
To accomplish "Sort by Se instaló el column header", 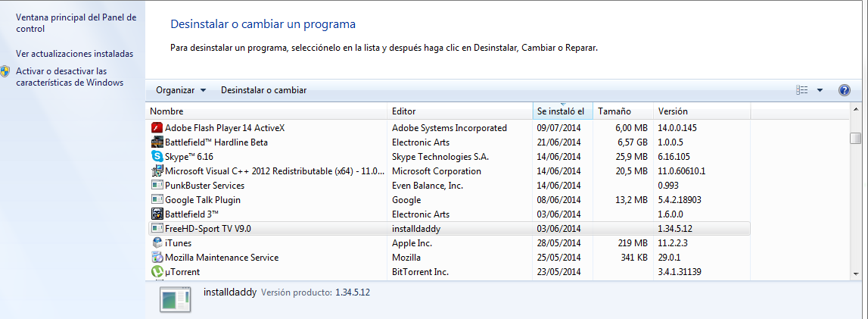I will click(562, 111).
